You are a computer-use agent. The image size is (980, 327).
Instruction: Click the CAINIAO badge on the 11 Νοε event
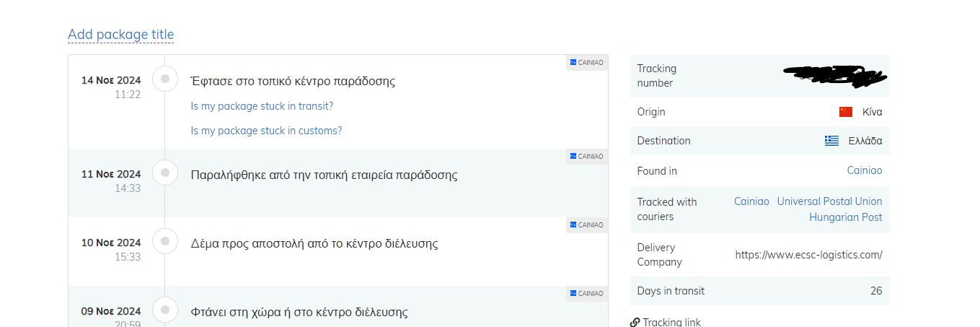[586, 157]
